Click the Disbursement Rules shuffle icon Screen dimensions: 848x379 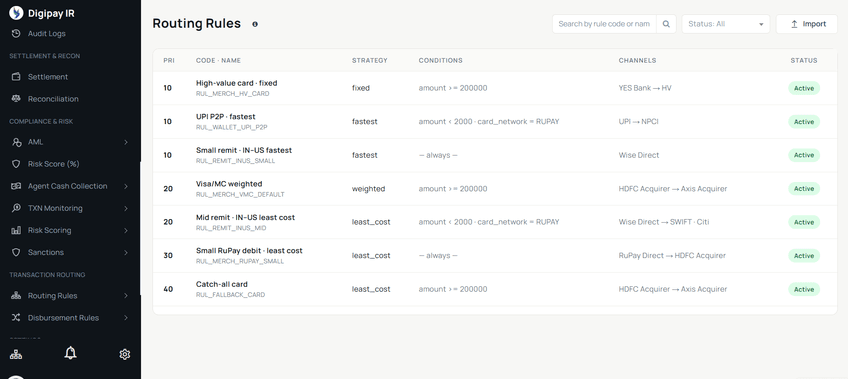pyautogui.click(x=16, y=318)
